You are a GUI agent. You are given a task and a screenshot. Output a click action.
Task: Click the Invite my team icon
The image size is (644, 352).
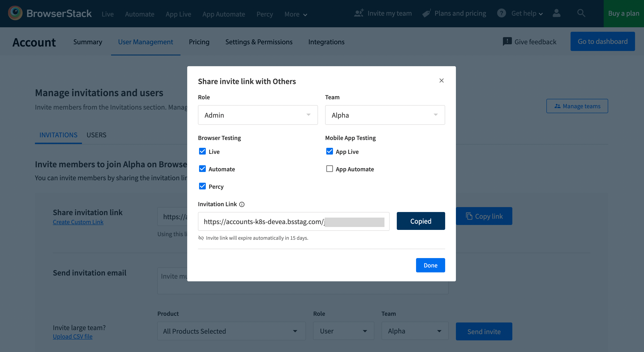(359, 13)
